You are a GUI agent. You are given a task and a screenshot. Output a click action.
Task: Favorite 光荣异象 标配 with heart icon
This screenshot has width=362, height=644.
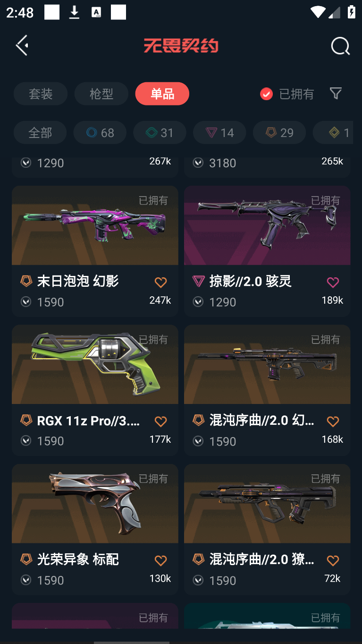tap(161, 560)
